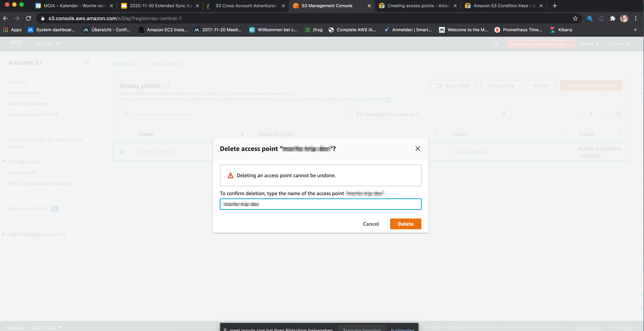Viewport: 644px width, 331px height.
Task: Expand AWS Marketplace for S3 section
Action: [x=3, y=234]
